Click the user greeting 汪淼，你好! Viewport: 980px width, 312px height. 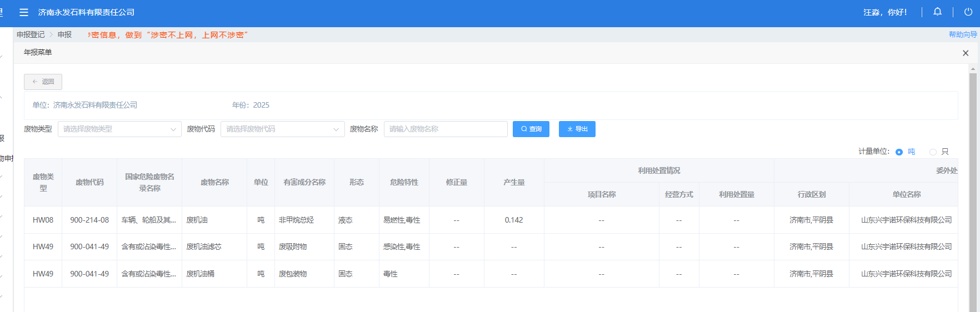click(x=885, y=12)
